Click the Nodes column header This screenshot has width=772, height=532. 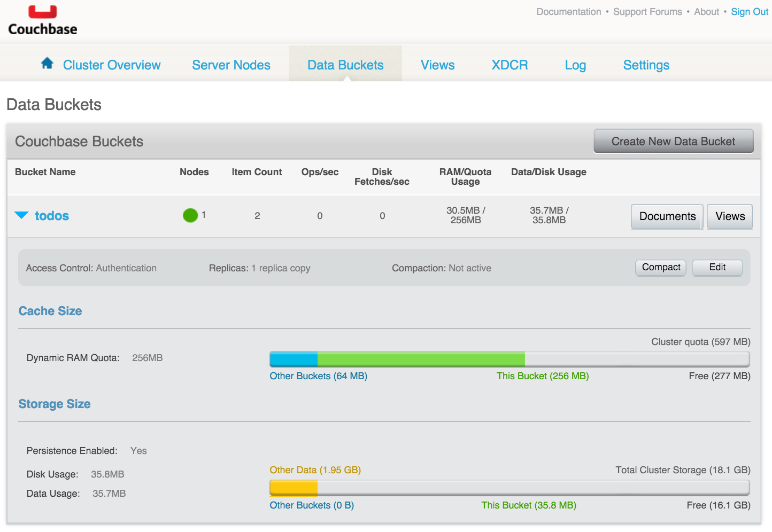[194, 172]
